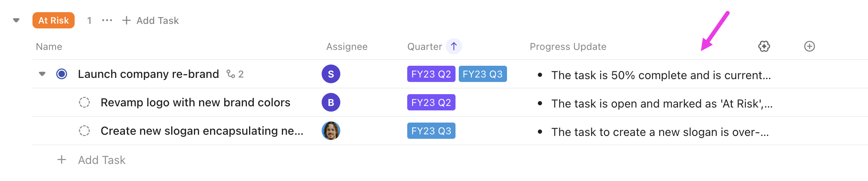Image resolution: width=868 pixels, height=181 pixels.
Task: Click the photo avatar on slogan task
Action: click(331, 131)
